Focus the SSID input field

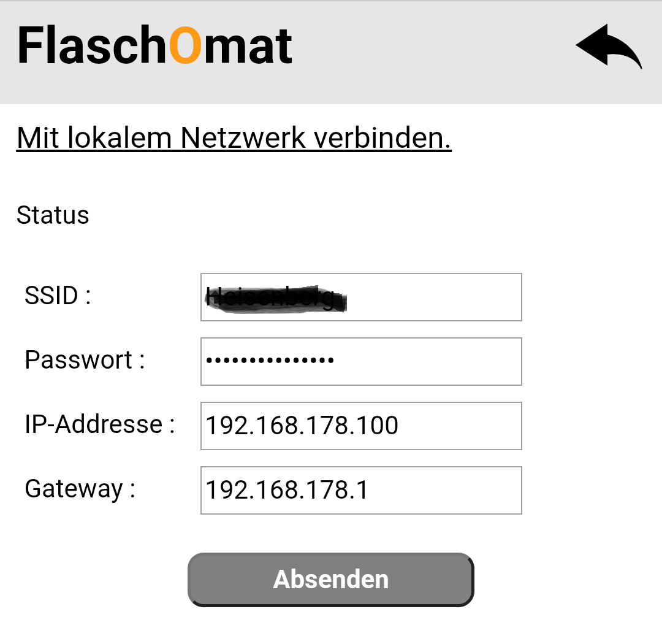[x=429, y=297]
